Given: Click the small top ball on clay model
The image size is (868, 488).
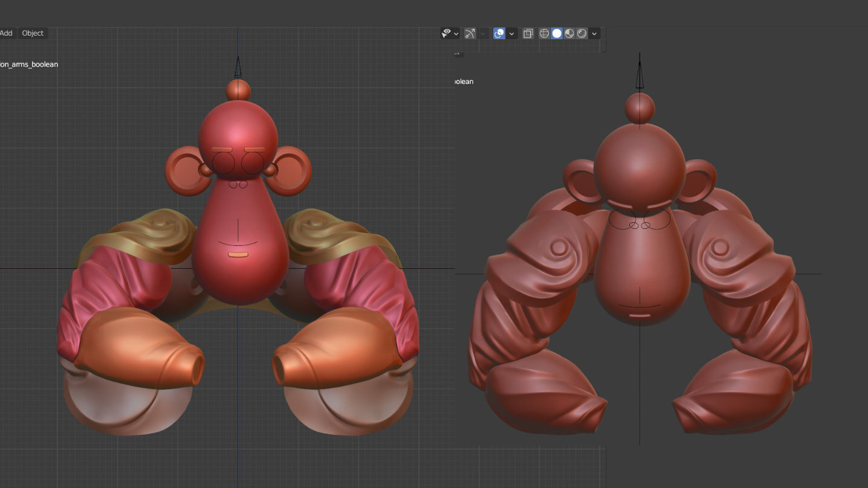Looking at the screenshot, I should tap(640, 108).
